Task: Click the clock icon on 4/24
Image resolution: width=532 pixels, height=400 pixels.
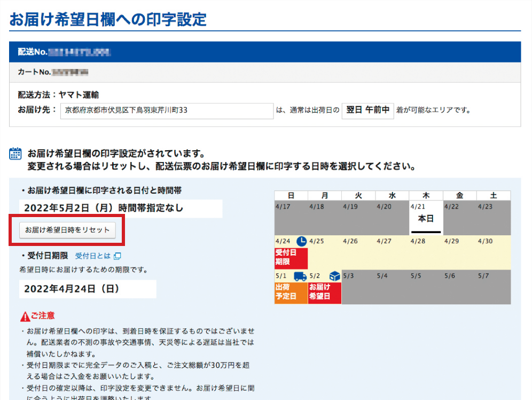Action: [301, 241]
